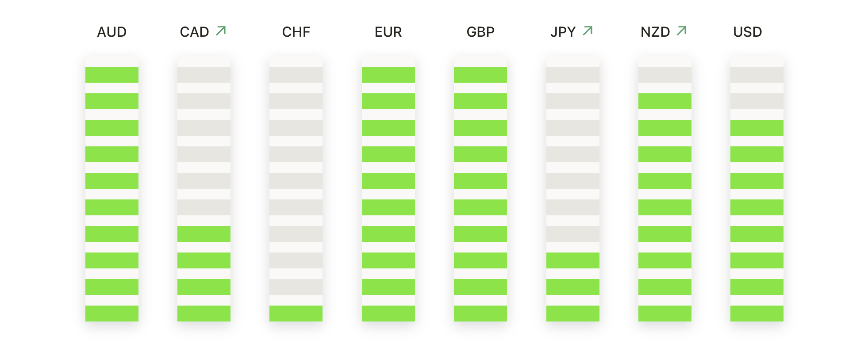Select the AUD currency label

[112, 32]
